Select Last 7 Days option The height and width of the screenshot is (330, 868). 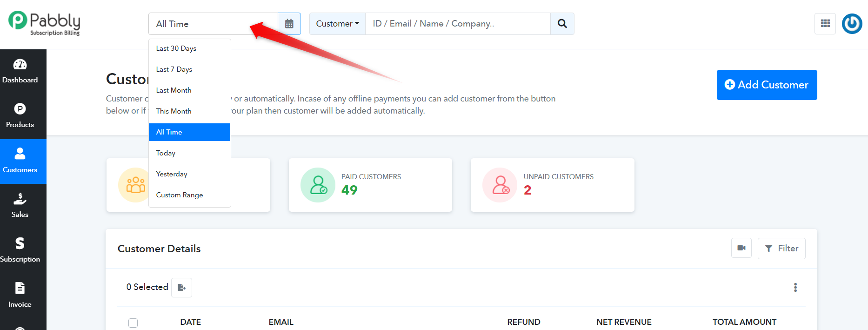pyautogui.click(x=190, y=69)
